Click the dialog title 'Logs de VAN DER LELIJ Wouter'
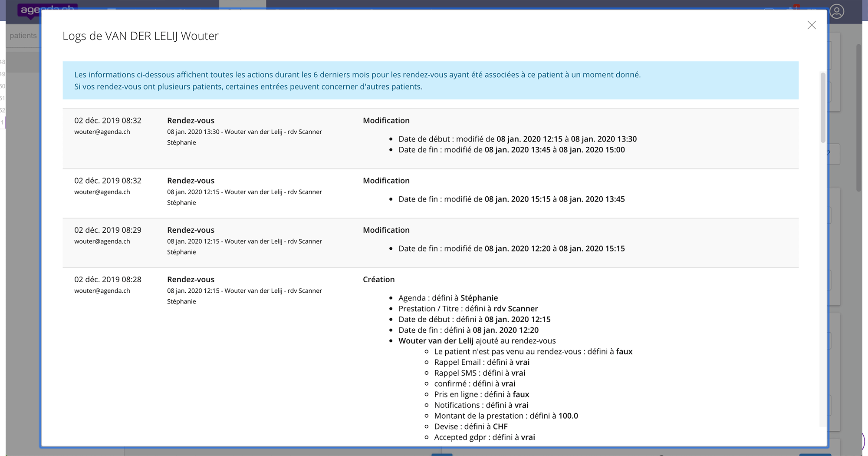Screen dimensions: 868x456 (x=140, y=36)
